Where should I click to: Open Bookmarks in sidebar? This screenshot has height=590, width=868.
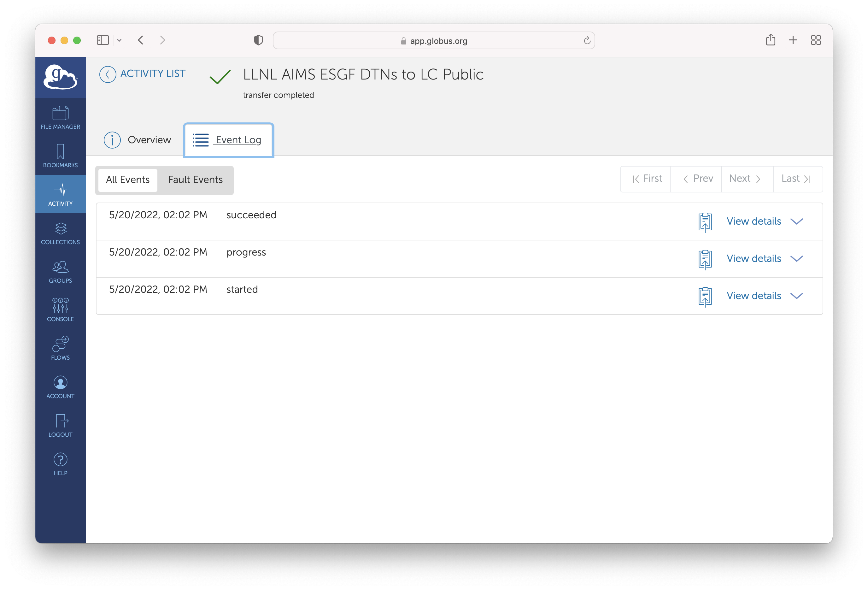pos(61,156)
